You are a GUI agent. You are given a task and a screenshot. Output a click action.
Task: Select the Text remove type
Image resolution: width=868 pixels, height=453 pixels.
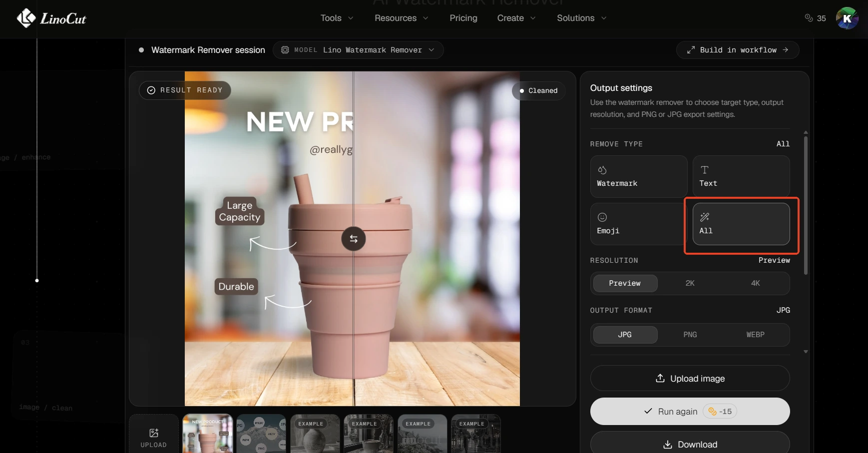741,176
